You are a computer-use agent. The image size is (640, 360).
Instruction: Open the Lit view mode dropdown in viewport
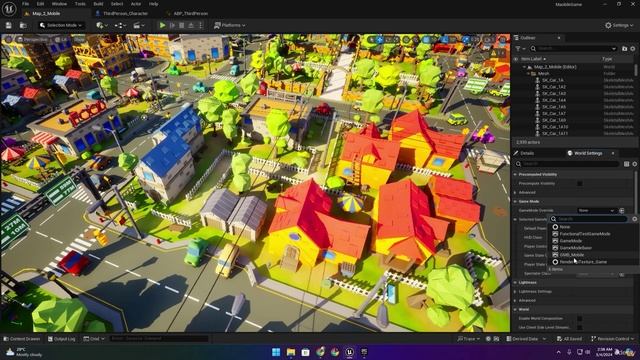[61, 40]
